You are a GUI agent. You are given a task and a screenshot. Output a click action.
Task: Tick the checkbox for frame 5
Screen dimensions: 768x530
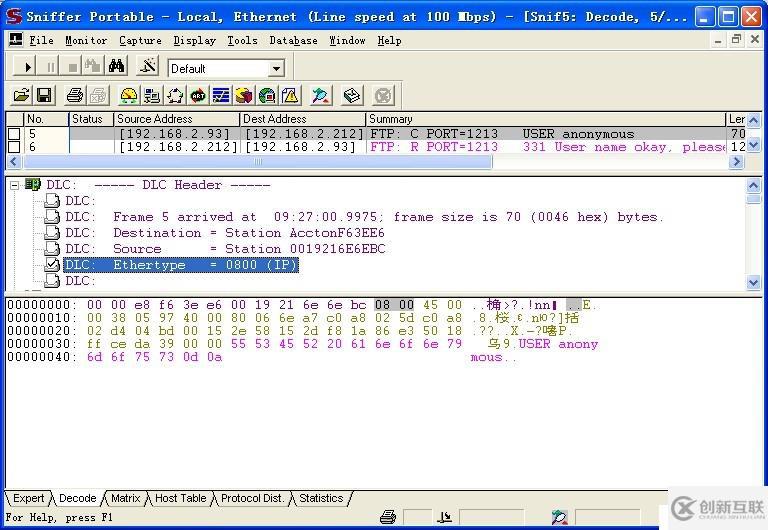point(14,134)
